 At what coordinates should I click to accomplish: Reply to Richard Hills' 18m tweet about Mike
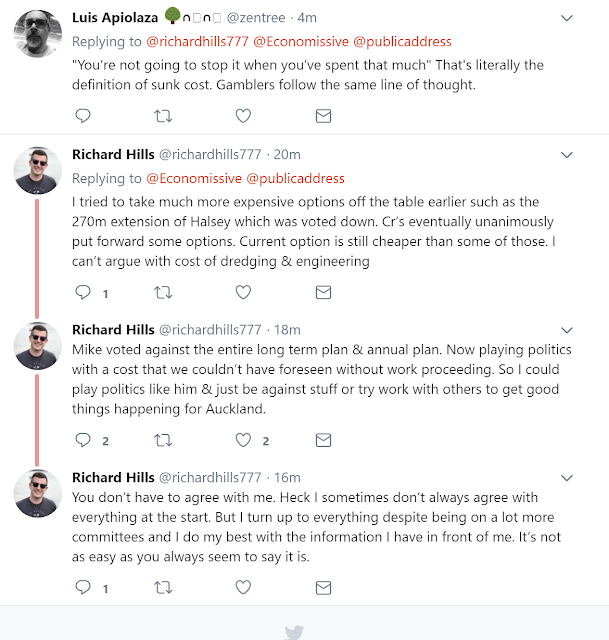tap(83, 440)
